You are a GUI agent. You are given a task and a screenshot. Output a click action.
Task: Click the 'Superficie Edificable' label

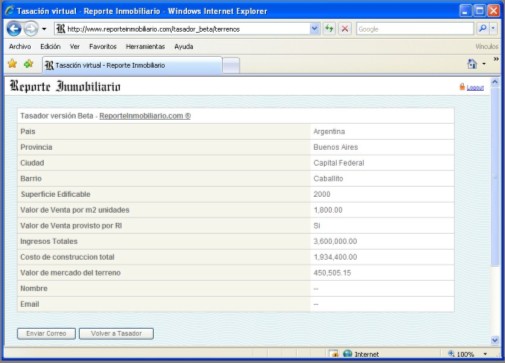tap(55, 194)
